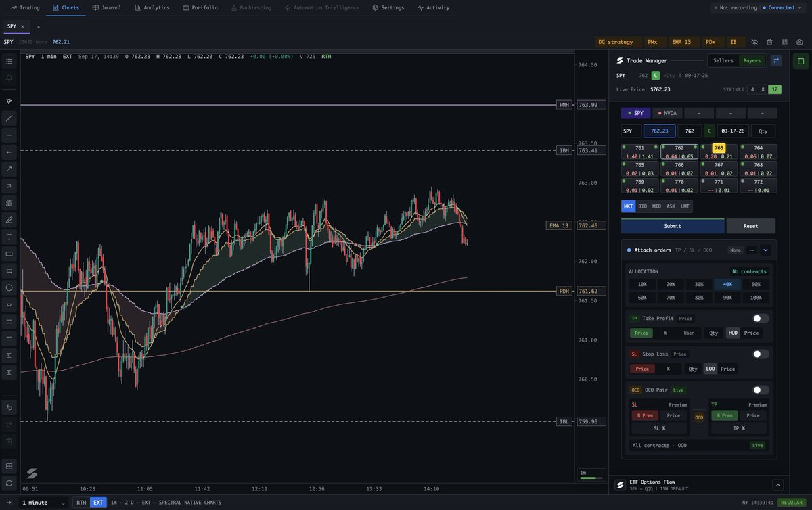
Task: Click the Qty input field
Action: click(763, 131)
